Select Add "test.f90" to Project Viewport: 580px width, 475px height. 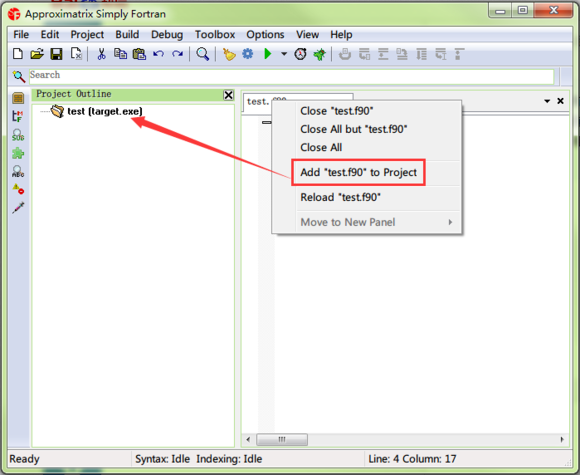[358, 172]
